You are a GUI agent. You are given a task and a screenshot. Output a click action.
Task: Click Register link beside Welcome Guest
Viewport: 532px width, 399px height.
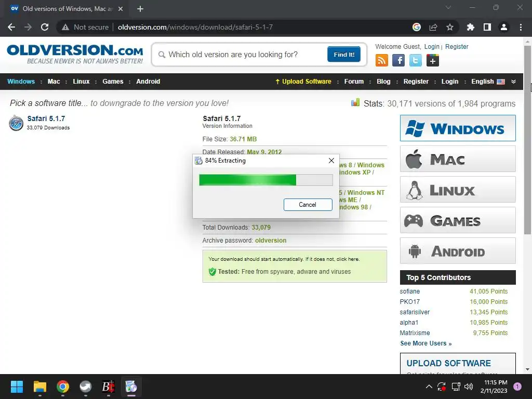pos(457,46)
